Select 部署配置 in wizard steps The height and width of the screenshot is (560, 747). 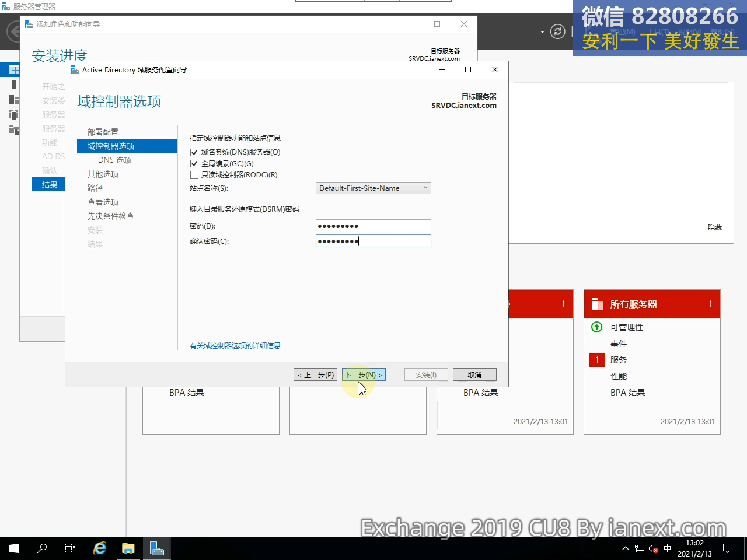click(x=103, y=132)
